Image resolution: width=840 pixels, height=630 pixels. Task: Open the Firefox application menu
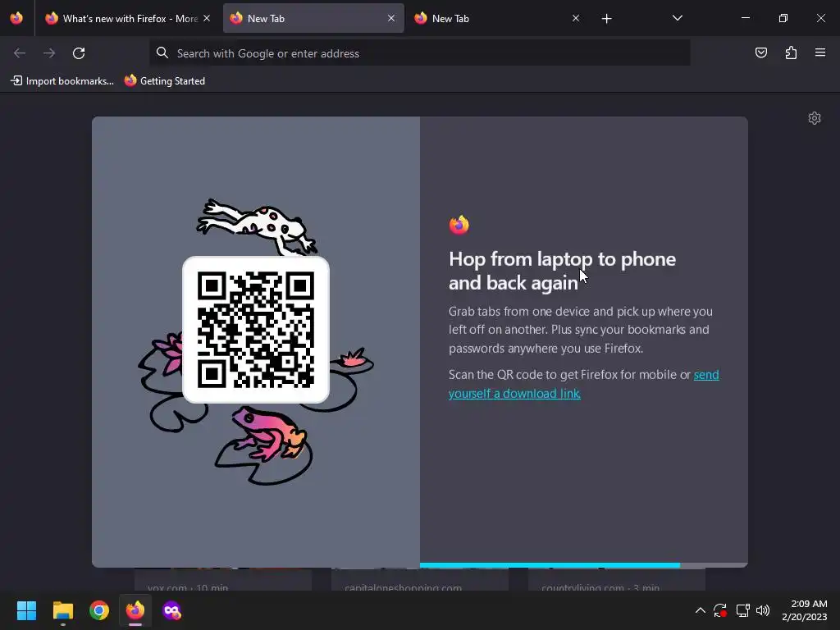tap(820, 52)
